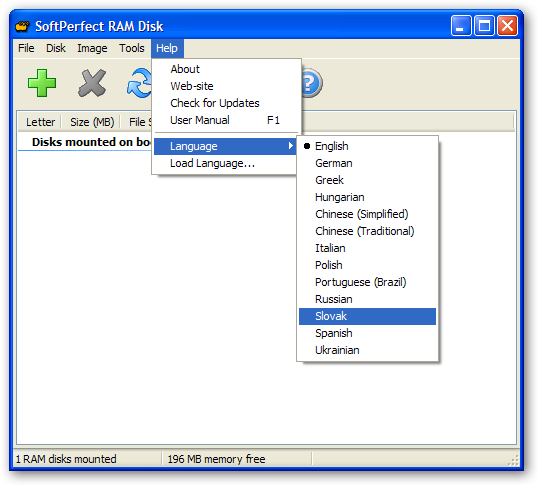Screen dimensions: 538x485
Task: Close the SoftPerfect RAM Disk window
Action: click(x=507, y=26)
